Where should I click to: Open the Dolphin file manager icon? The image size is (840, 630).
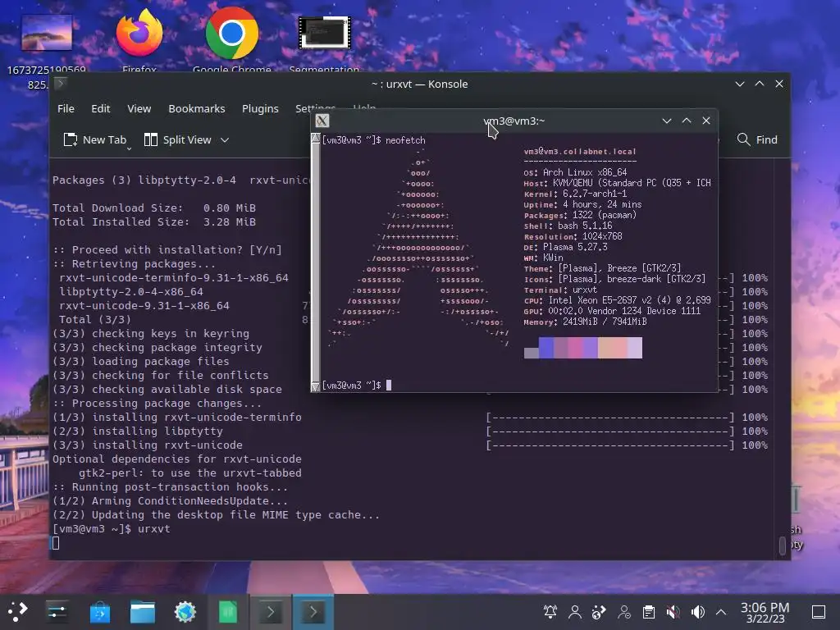click(143, 612)
